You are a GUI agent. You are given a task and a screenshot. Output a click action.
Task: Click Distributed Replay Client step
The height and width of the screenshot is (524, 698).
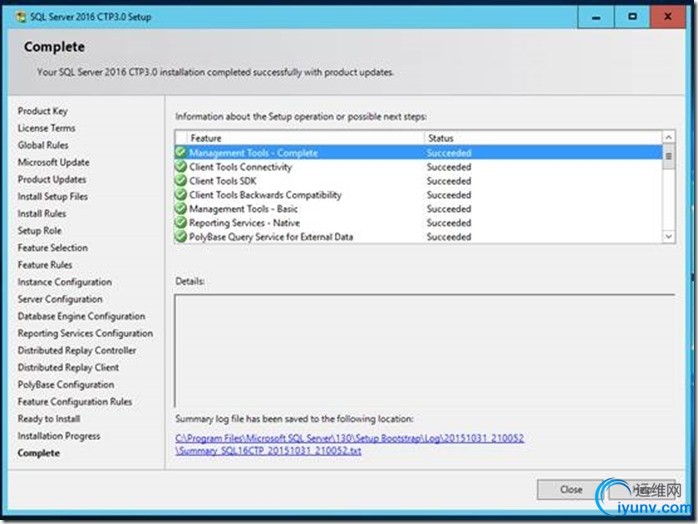68,367
